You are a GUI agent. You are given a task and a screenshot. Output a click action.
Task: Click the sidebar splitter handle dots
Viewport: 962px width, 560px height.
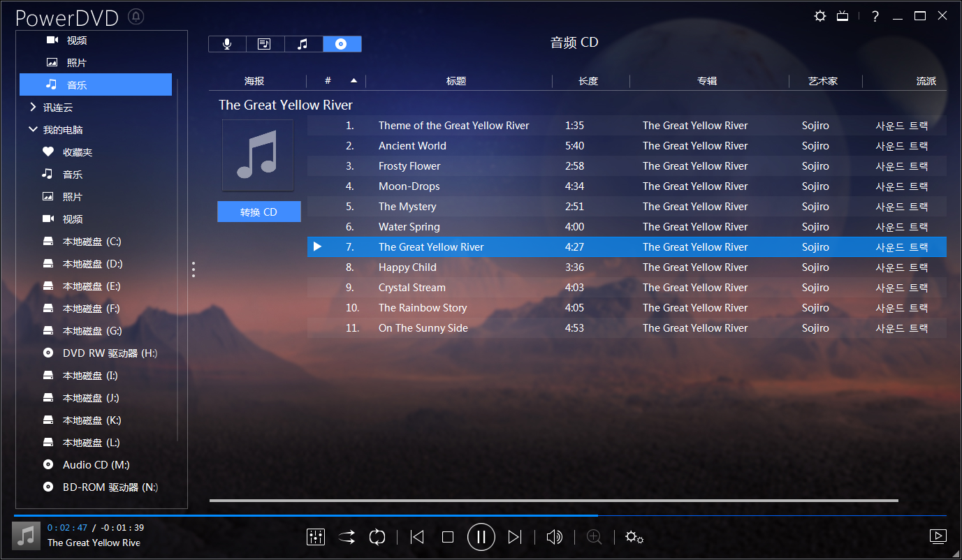[x=194, y=270]
